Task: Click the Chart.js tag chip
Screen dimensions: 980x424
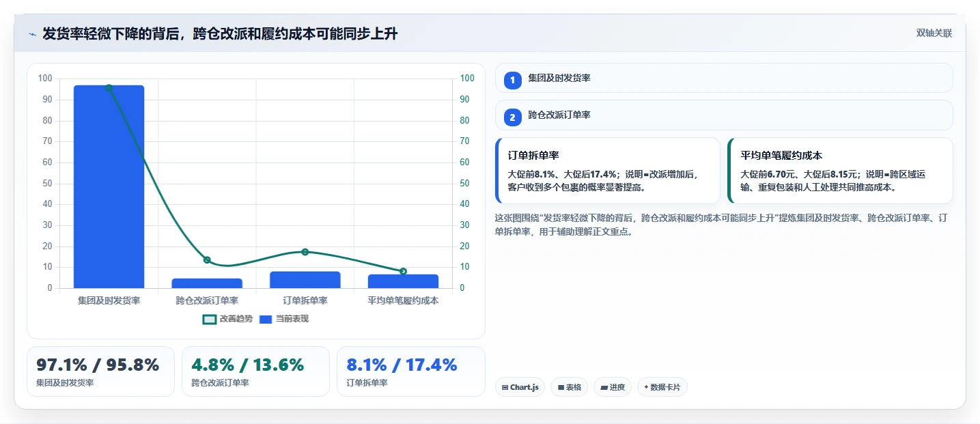Action: tap(520, 387)
